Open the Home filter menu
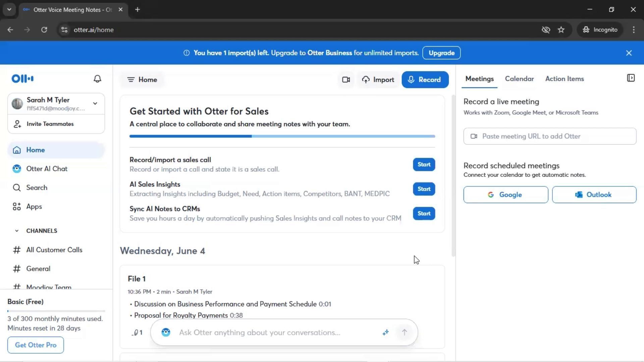The image size is (644, 362). click(142, 80)
